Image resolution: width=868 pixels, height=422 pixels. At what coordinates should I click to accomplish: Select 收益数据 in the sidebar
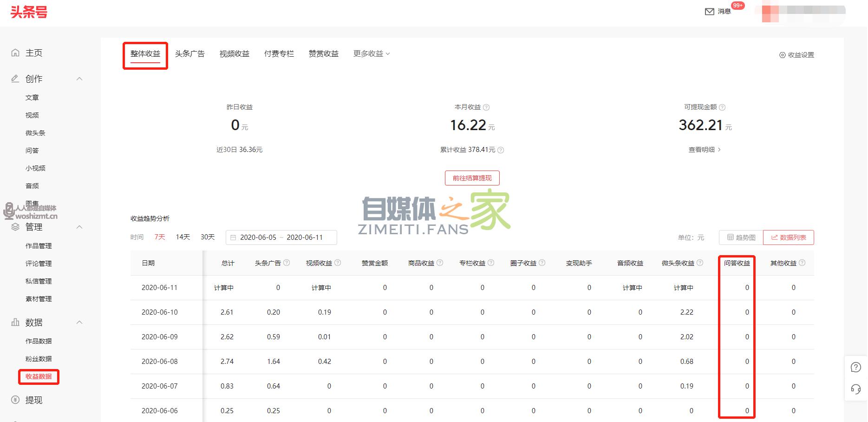click(39, 377)
